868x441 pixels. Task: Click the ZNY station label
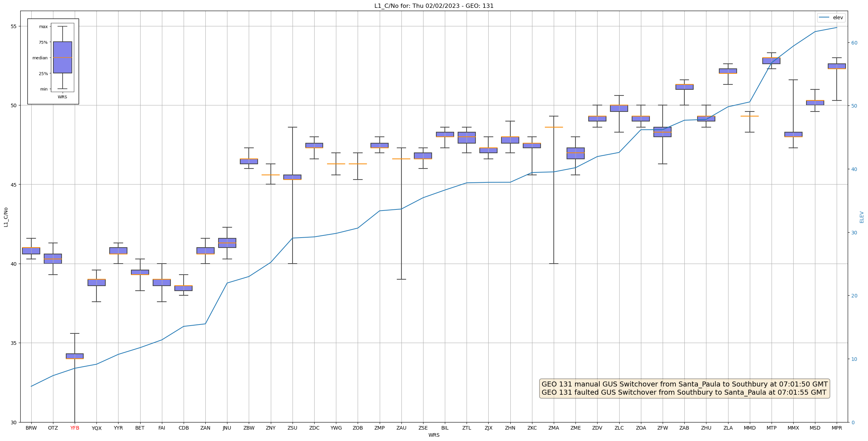click(270, 428)
